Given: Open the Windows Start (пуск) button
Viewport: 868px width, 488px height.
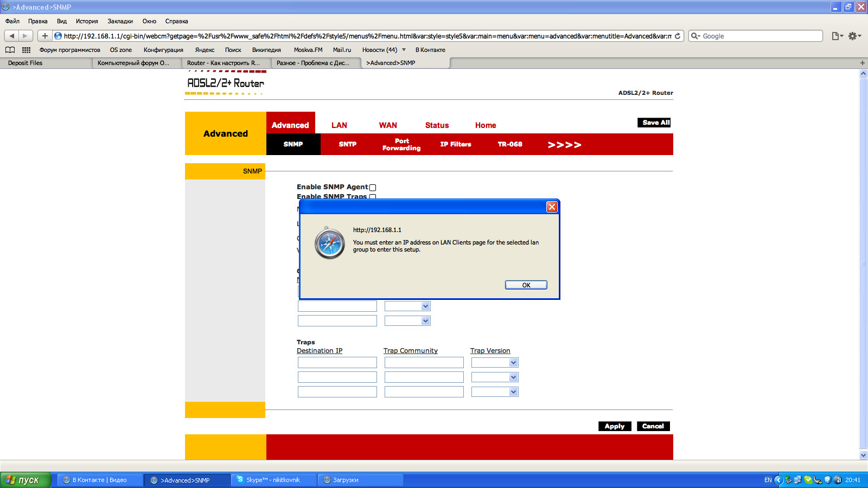Looking at the screenshot, I should tap(25, 480).
